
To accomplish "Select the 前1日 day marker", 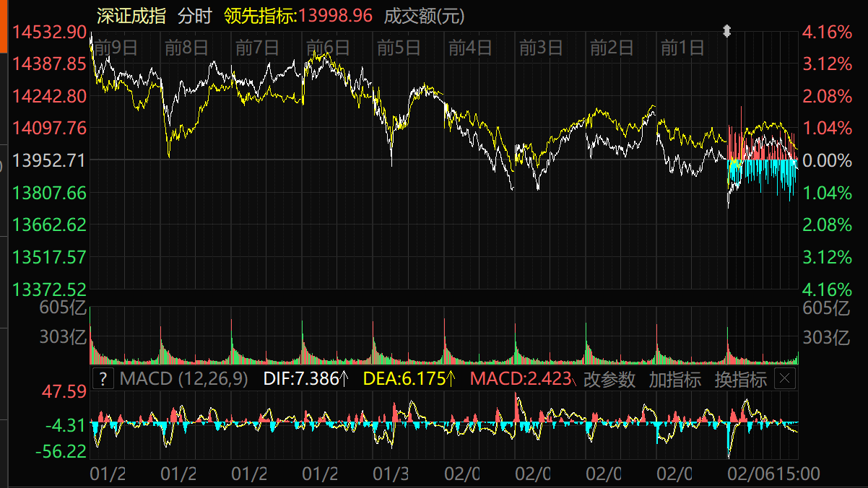I will 682,48.
